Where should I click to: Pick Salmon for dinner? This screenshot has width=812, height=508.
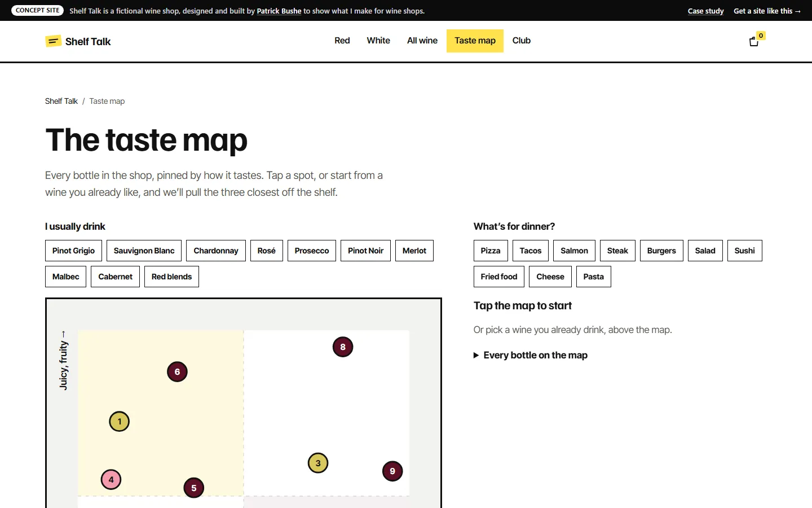(574, 251)
